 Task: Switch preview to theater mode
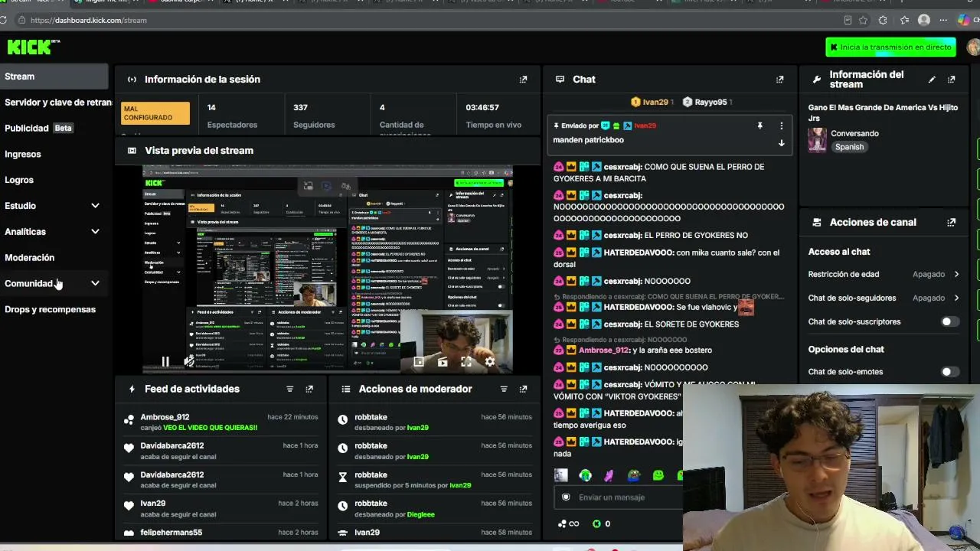[x=443, y=361]
